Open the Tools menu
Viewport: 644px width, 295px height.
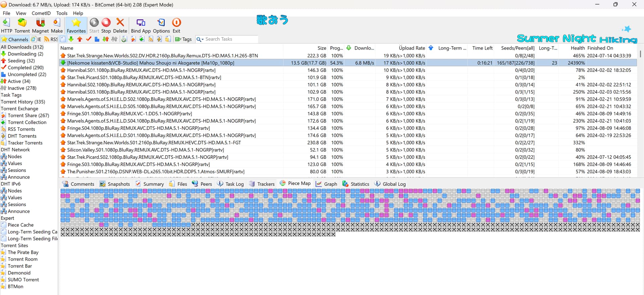click(62, 13)
